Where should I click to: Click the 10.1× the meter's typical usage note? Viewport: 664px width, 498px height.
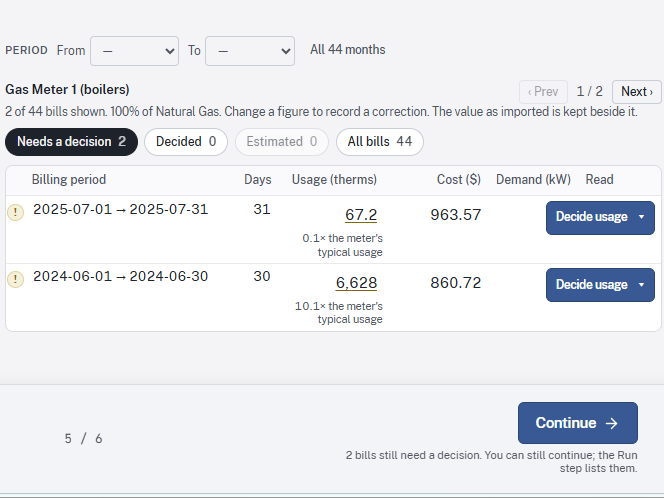click(x=339, y=313)
